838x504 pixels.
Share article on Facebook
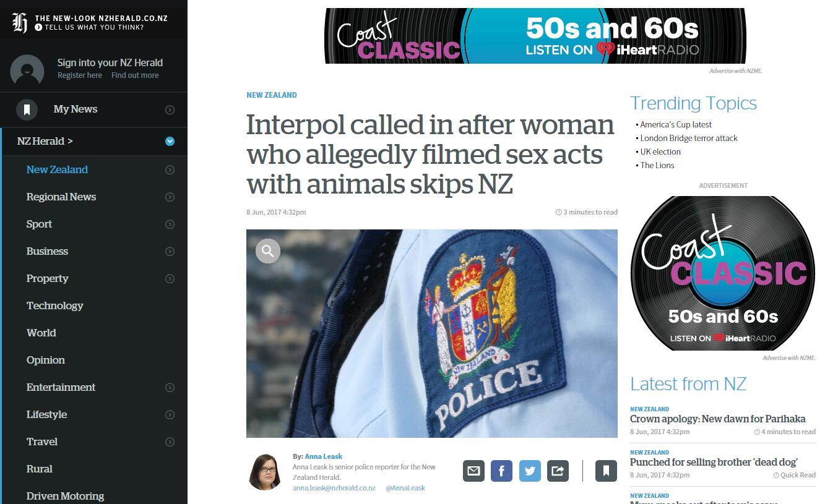(x=501, y=471)
